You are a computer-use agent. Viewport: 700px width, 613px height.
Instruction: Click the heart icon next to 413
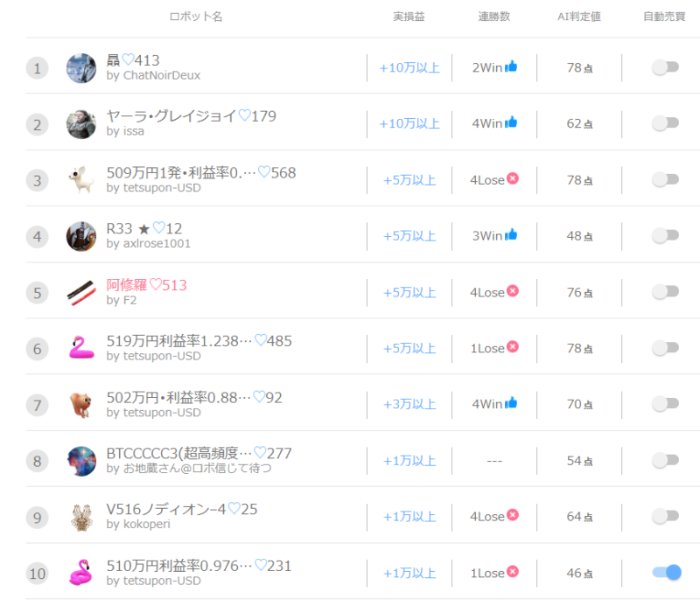128,59
